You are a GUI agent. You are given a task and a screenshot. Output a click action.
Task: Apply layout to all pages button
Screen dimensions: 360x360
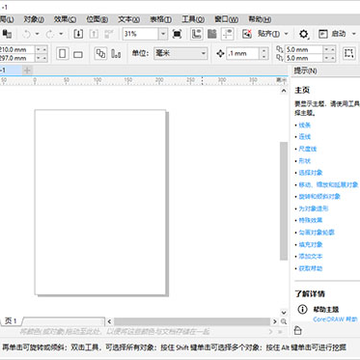[x=101, y=53]
